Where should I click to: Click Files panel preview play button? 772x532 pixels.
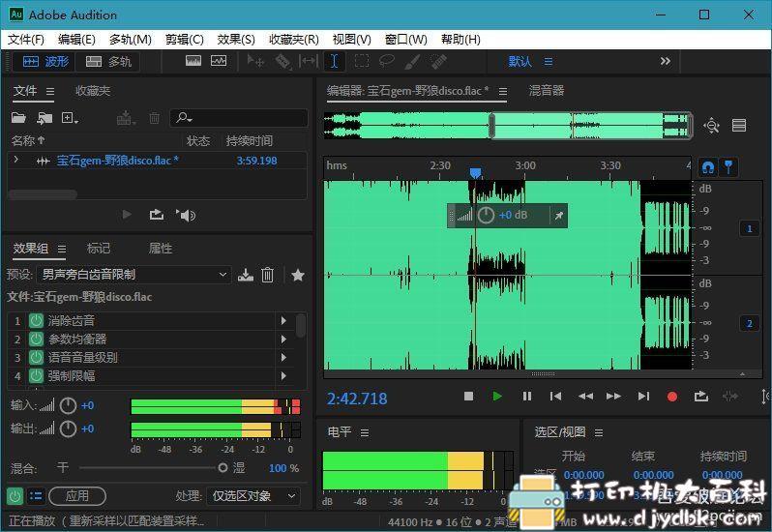[x=127, y=215]
